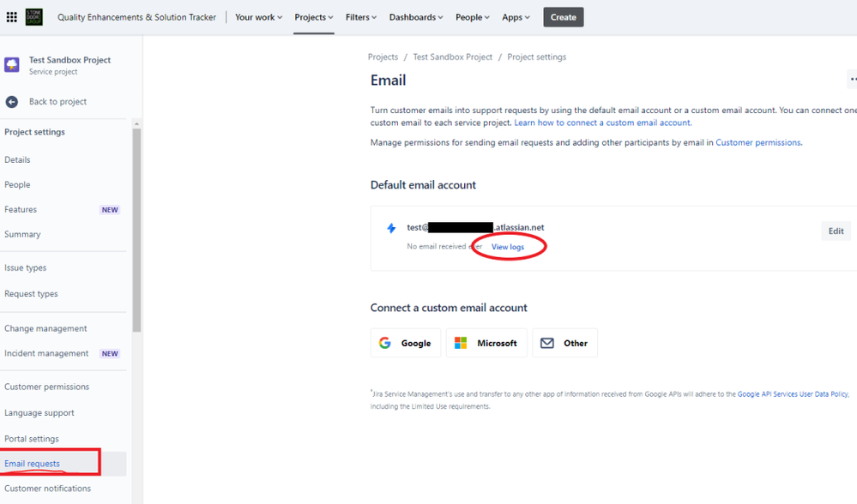
Task: Open Customer permissions in sidebar
Action: pyautogui.click(x=47, y=387)
